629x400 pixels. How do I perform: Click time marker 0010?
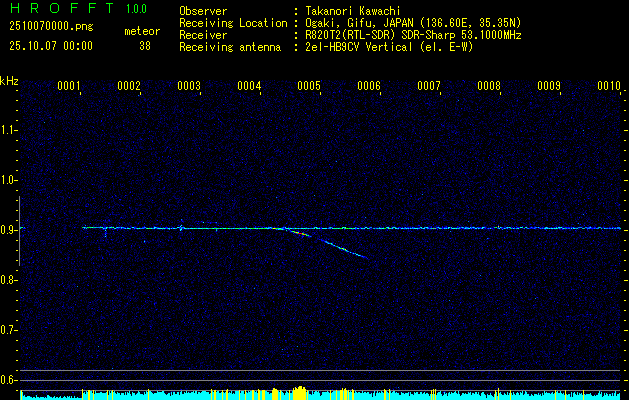609,86
